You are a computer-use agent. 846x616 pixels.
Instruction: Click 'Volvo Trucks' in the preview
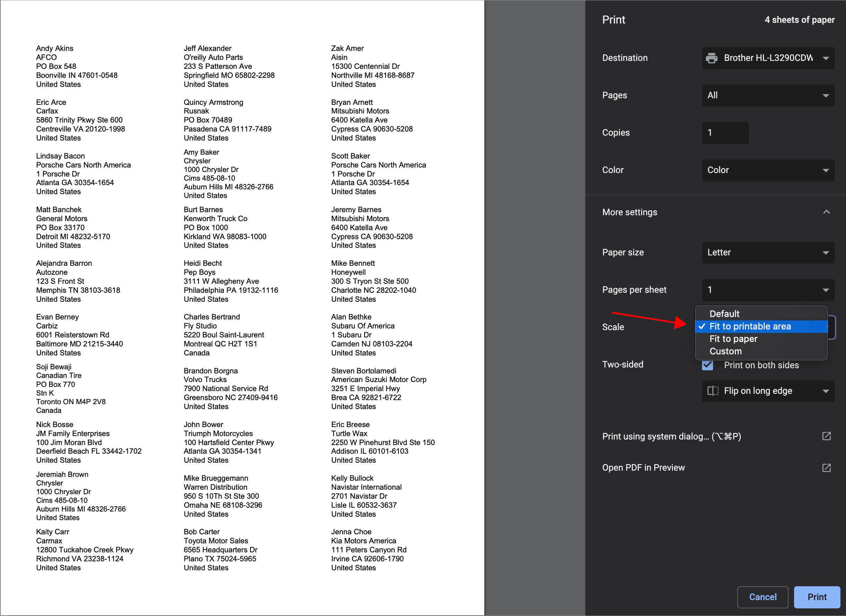[x=205, y=380]
